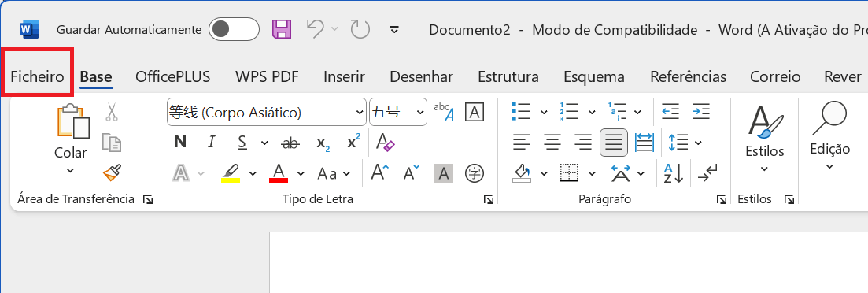
Task: Apply italic formatting
Action: click(211, 143)
